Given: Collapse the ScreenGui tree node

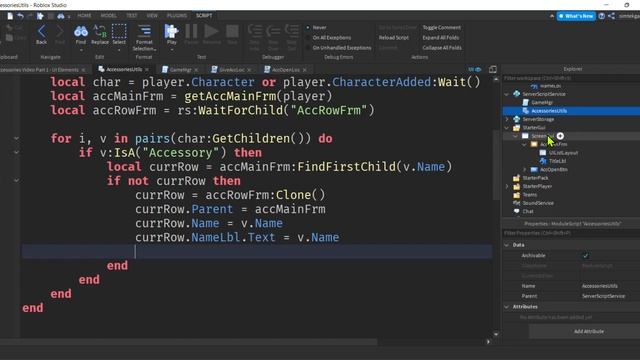Looking at the screenshot, I should [516, 136].
